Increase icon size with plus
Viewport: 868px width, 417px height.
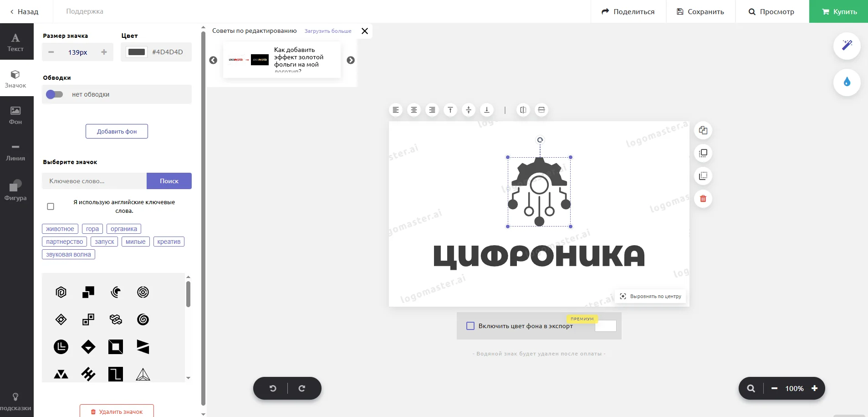(x=104, y=52)
